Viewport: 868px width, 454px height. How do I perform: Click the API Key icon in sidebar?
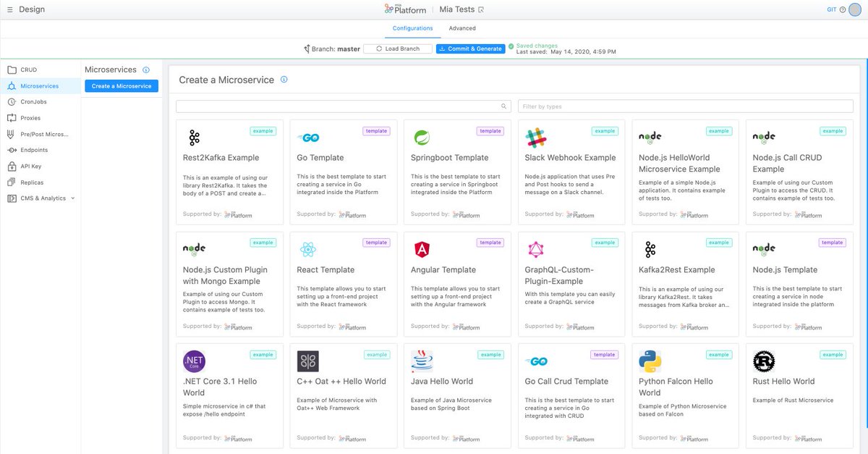pyautogui.click(x=12, y=166)
